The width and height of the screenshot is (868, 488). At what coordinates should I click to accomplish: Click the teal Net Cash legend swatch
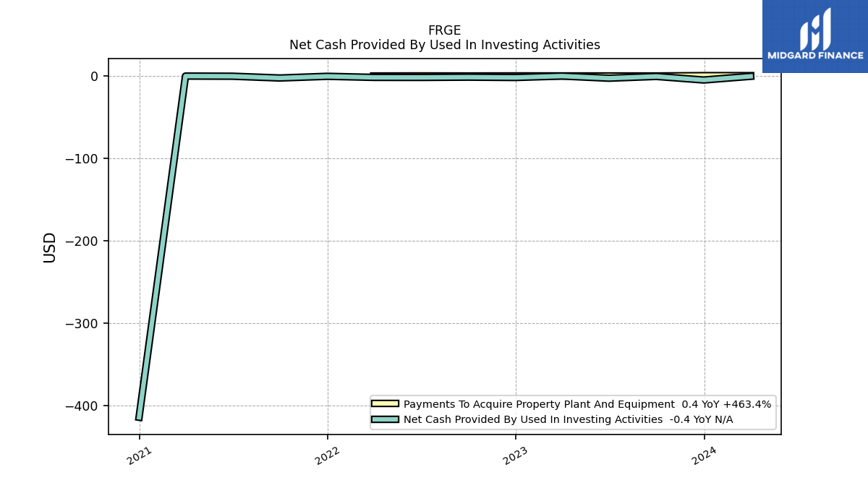click(x=385, y=419)
